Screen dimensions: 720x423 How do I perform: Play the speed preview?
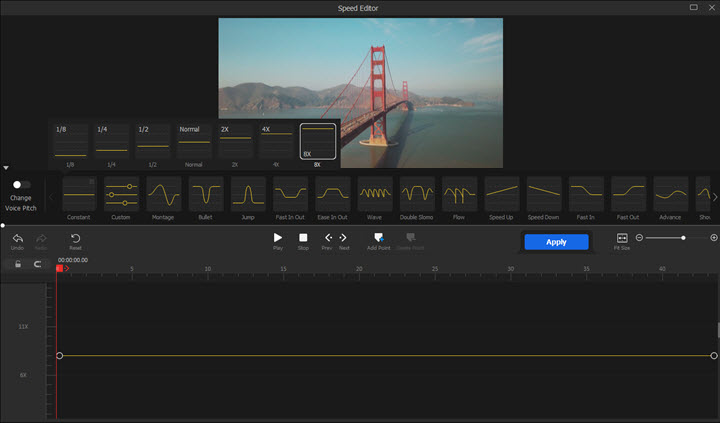278,238
